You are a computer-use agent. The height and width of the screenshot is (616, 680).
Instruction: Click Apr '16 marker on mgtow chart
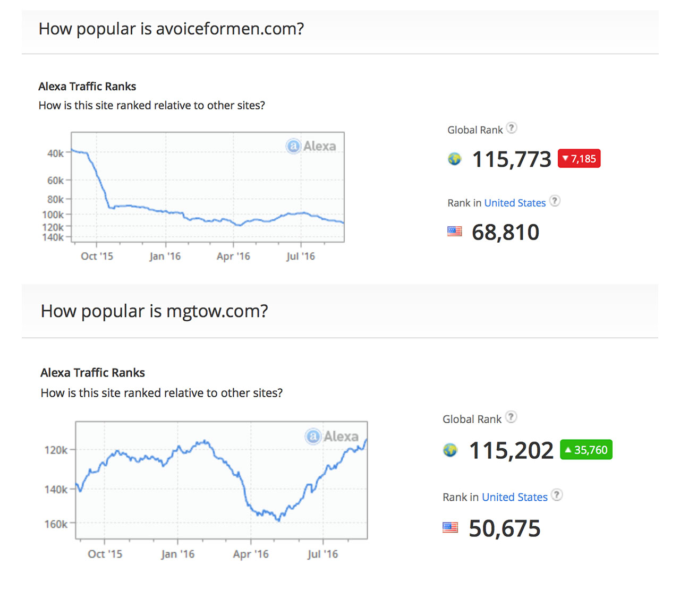[x=251, y=554]
